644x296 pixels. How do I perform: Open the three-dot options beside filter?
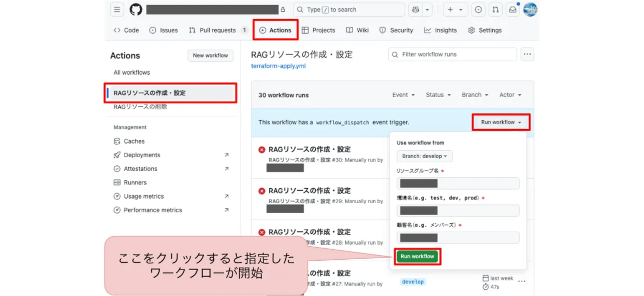click(527, 54)
